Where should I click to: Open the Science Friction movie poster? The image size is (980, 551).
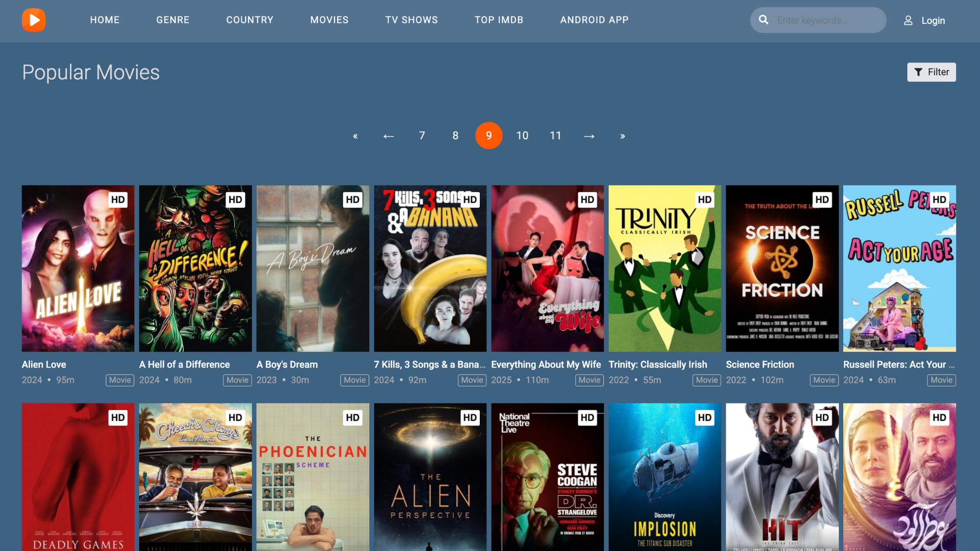pos(782,268)
